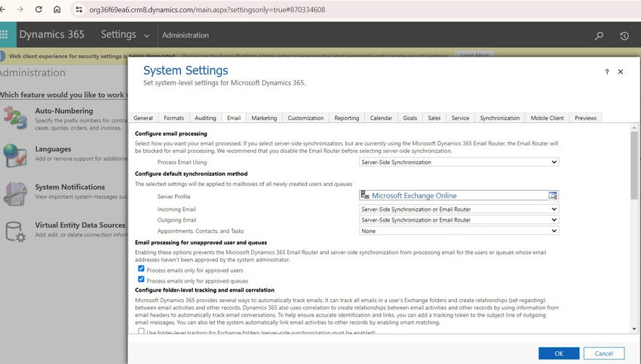Image resolution: width=641 pixels, height=364 pixels.
Task: Enable folder-level tracking for Exchange folders checkbox
Action: point(141,332)
